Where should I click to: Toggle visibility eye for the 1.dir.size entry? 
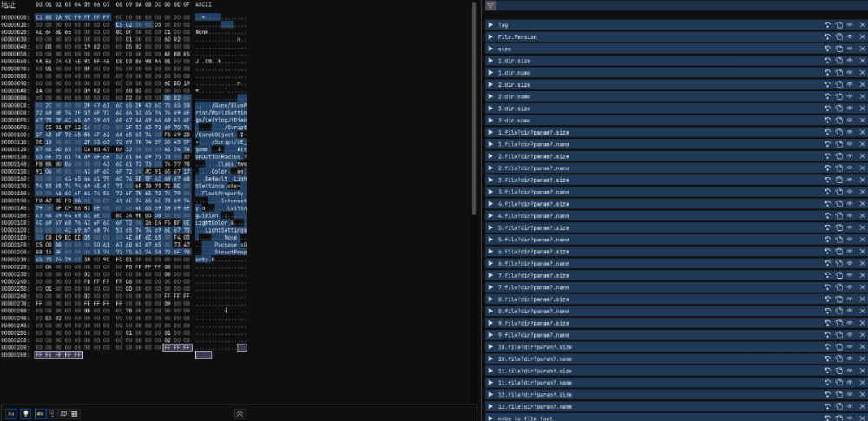click(851, 62)
